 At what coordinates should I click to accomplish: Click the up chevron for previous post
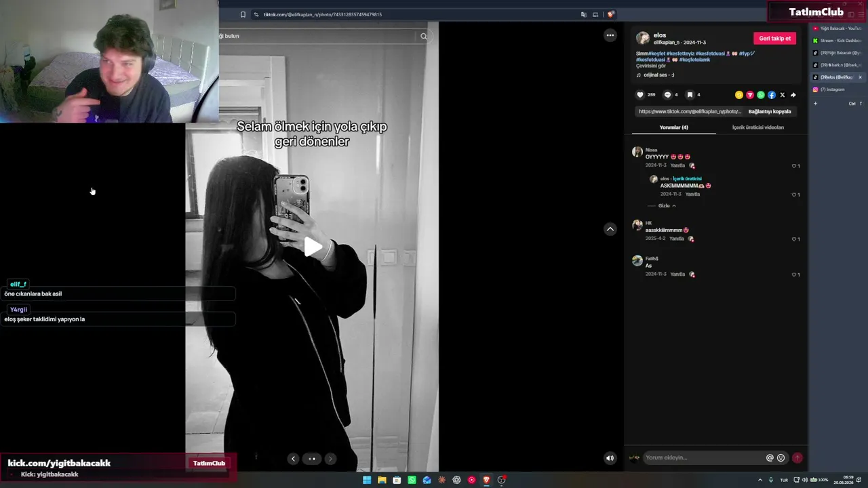(x=610, y=229)
